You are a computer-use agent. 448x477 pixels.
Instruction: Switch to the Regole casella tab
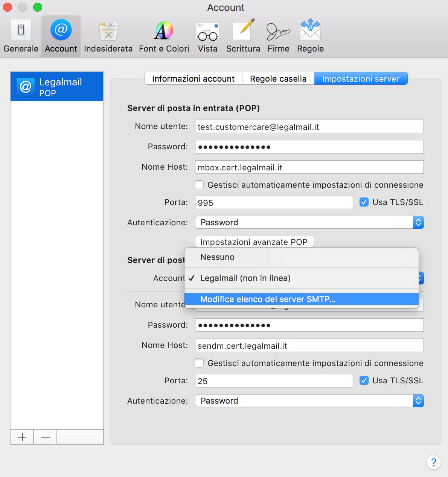[x=278, y=79]
